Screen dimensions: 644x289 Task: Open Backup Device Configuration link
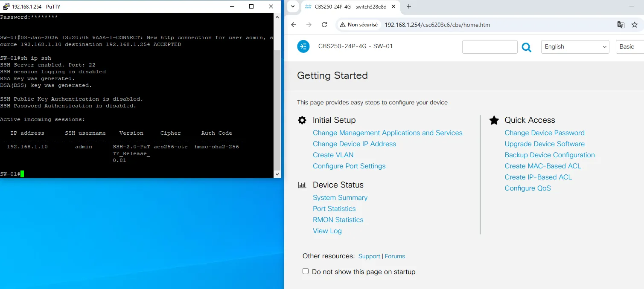550,155
